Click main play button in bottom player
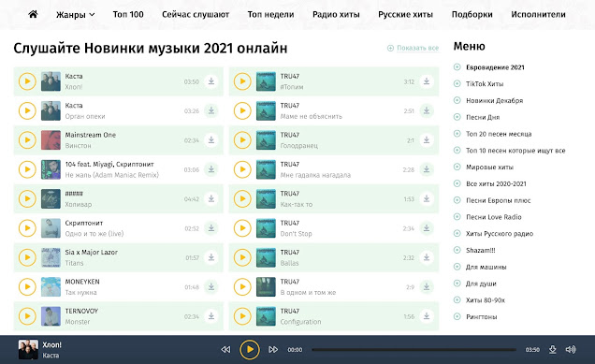The height and width of the screenshot is (364, 595). pyautogui.click(x=250, y=349)
